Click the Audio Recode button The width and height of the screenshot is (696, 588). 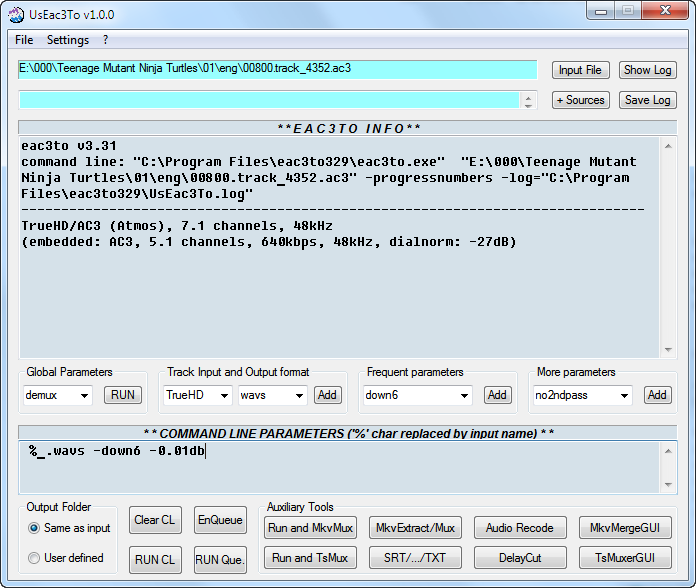tap(520, 528)
